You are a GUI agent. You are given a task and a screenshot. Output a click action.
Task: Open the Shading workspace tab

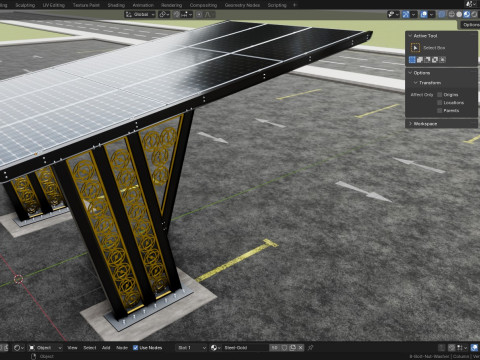coord(116,5)
